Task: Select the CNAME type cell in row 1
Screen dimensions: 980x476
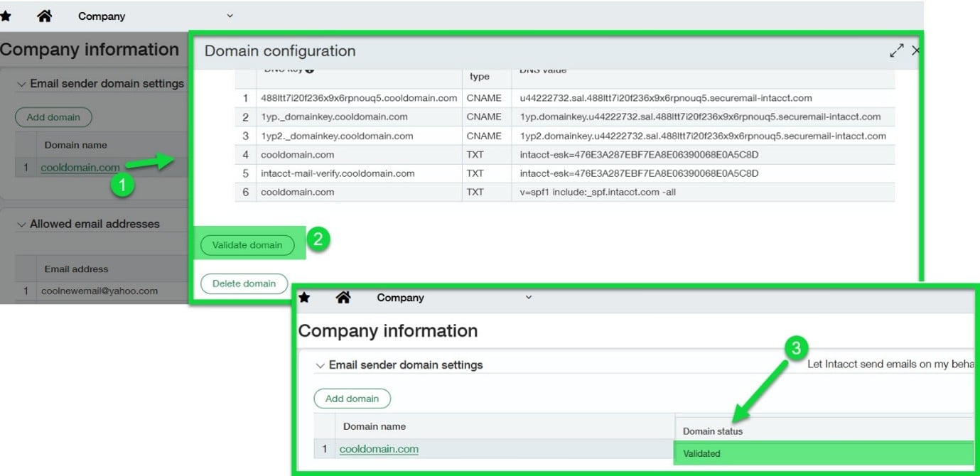Action: pyautogui.click(x=487, y=98)
